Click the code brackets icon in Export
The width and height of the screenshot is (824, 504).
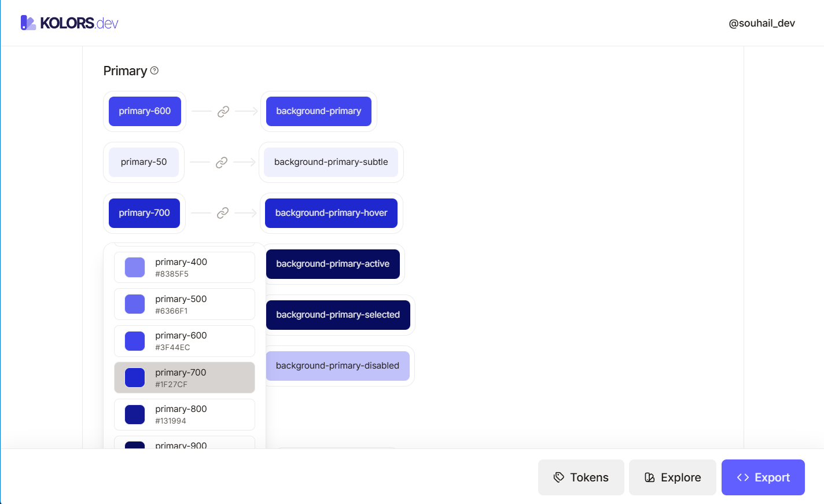point(743,477)
